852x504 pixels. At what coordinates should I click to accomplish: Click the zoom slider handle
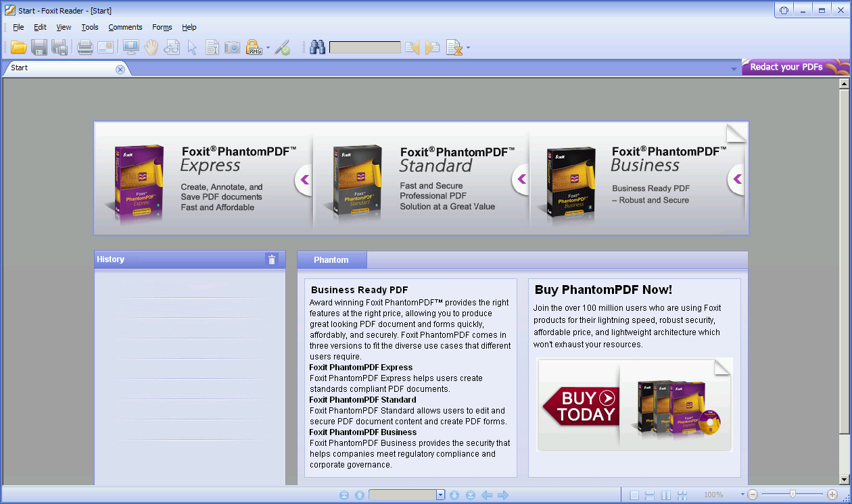[x=792, y=495]
